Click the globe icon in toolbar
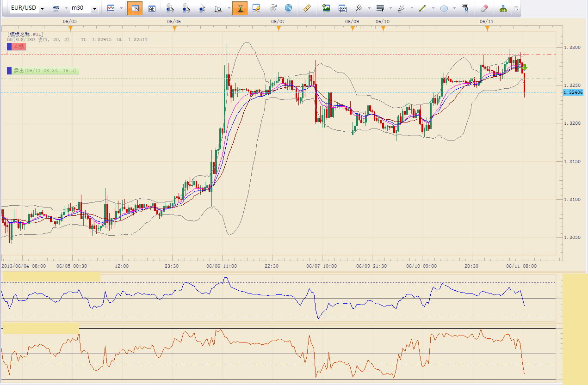 pos(288,8)
